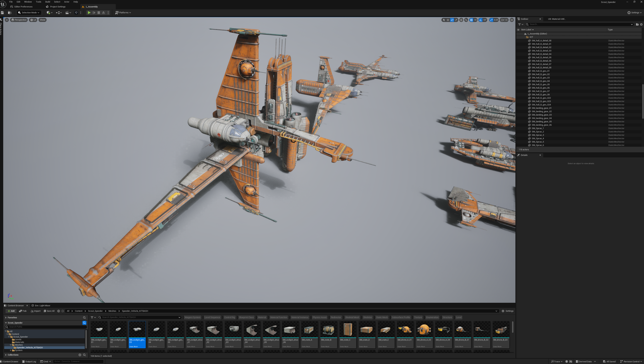Viewport: 644px width, 364px height.
Task: Toggle scale snapping button
Action: point(492,20)
